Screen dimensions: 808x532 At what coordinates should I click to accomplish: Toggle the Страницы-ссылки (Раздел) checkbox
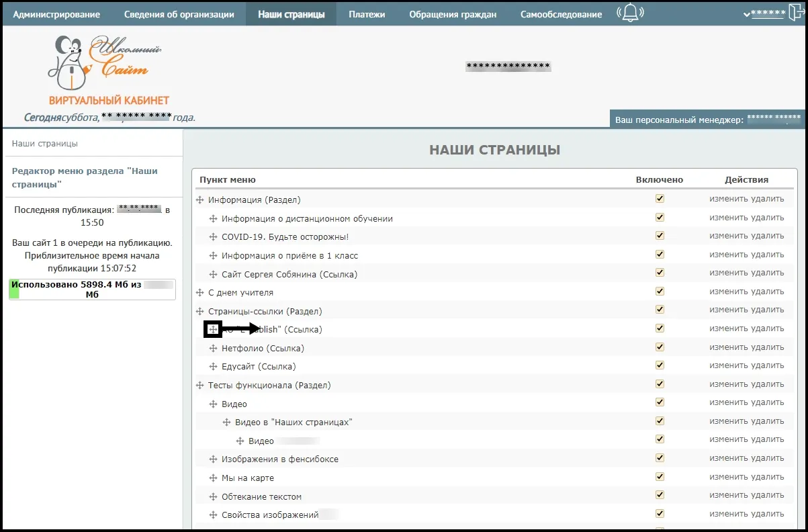coord(660,310)
